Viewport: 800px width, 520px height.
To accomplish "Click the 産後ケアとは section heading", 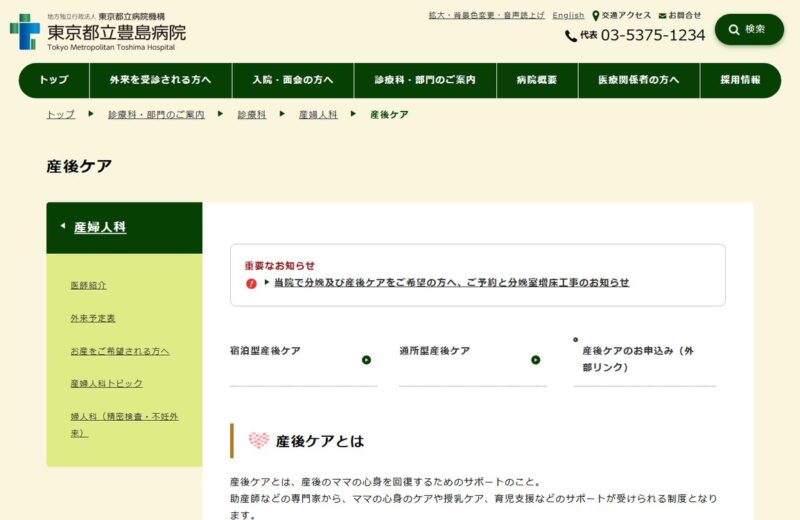I will point(320,441).
